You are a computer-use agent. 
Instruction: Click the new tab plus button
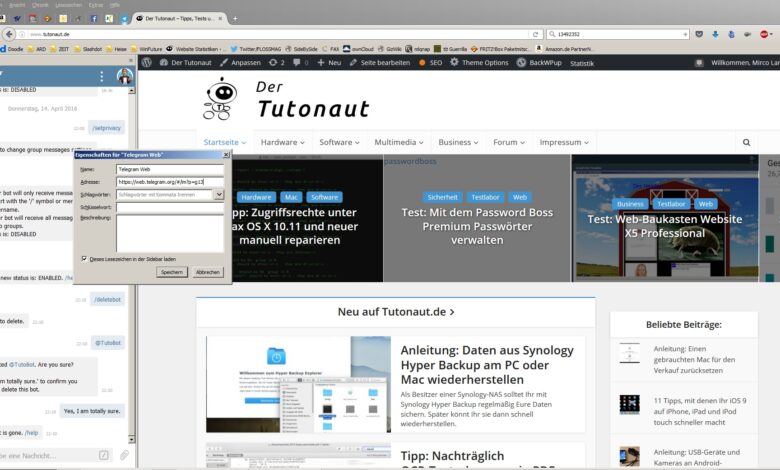click(x=234, y=18)
